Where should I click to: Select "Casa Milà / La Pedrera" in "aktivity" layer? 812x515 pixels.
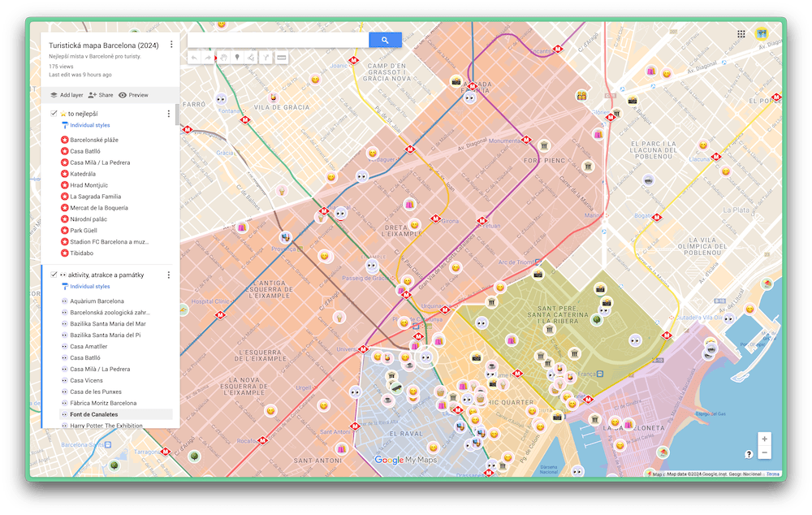pyautogui.click(x=100, y=369)
